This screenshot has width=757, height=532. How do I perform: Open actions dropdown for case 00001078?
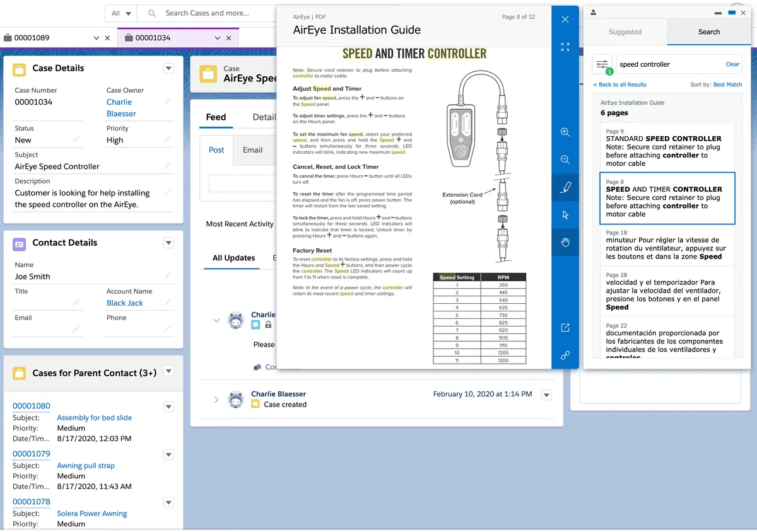pos(168,502)
